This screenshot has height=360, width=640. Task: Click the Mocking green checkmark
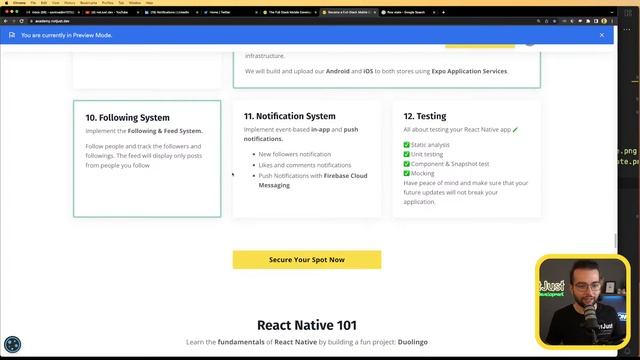tap(406, 173)
